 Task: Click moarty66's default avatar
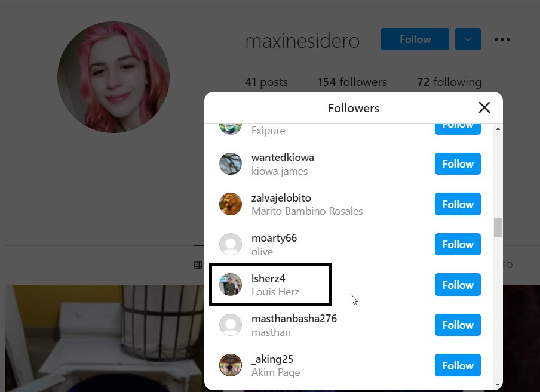tap(231, 244)
